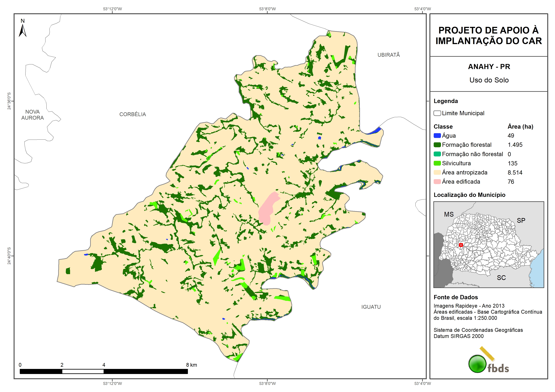Click the bright green Silvicultura swatch
The width and height of the screenshot is (555, 392).
point(437,163)
